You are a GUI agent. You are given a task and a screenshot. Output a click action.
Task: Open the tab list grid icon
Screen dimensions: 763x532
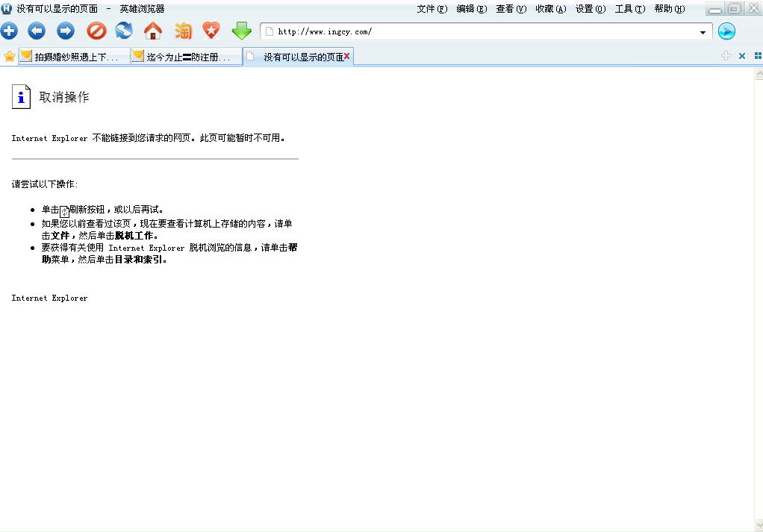click(x=758, y=56)
